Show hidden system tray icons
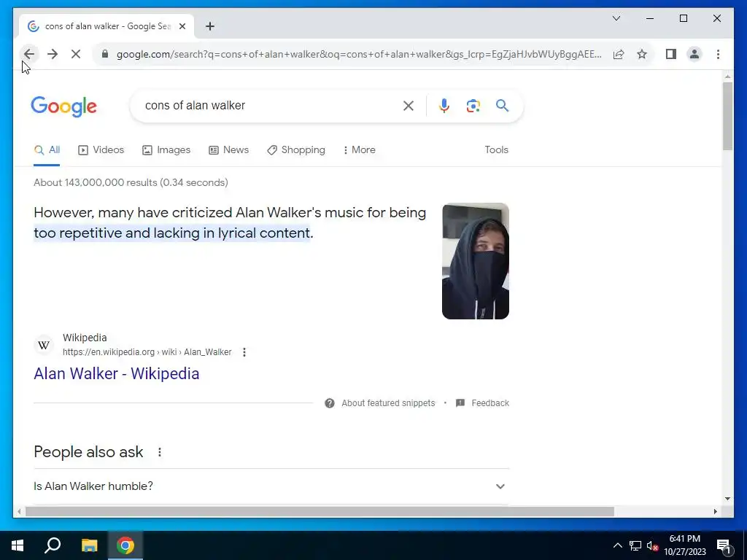The height and width of the screenshot is (560, 747). (617, 545)
